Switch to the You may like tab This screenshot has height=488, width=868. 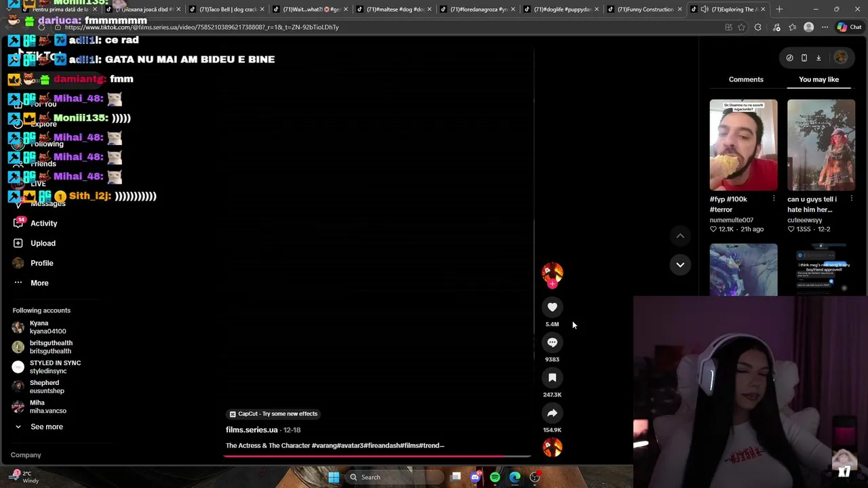click(818, 79)
